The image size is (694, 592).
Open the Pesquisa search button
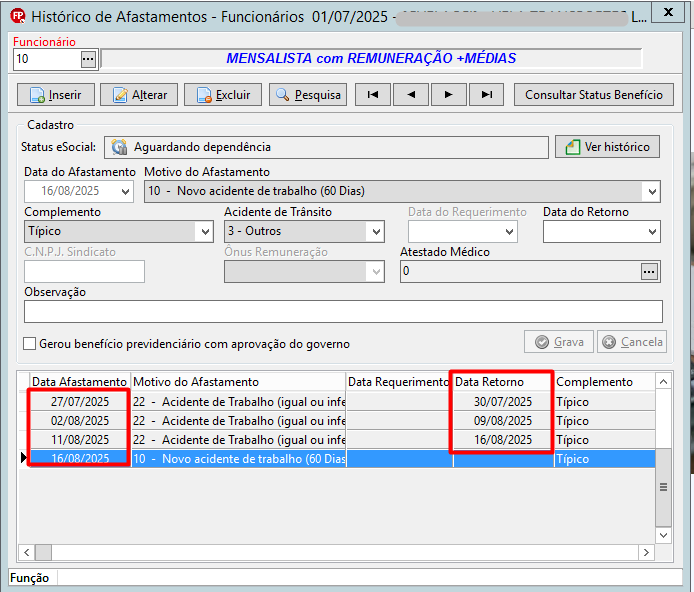[x=308, y=95]
